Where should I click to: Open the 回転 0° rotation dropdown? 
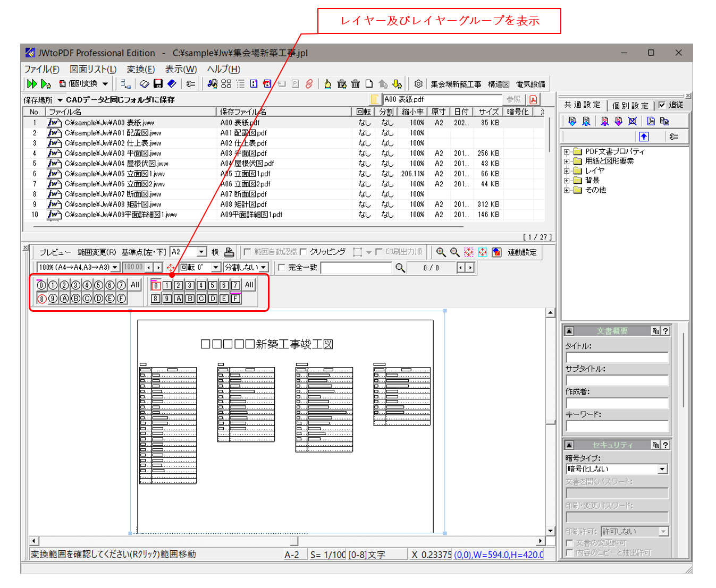pyautogui.click(x=215, y=268)
